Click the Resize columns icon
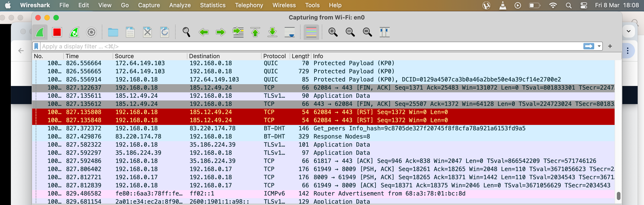644x205 pixels. 384,32
